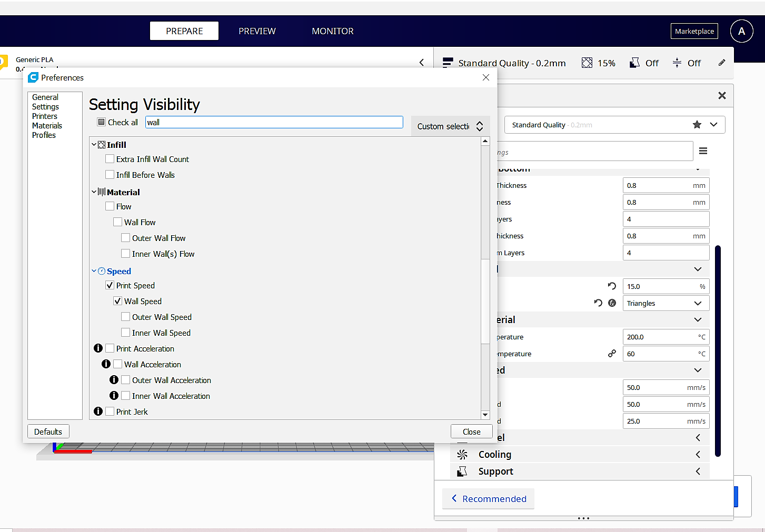This screenshot has width=765, height=532.
Task: Collapse the Material category in list
Action: (x=94, y=192)
